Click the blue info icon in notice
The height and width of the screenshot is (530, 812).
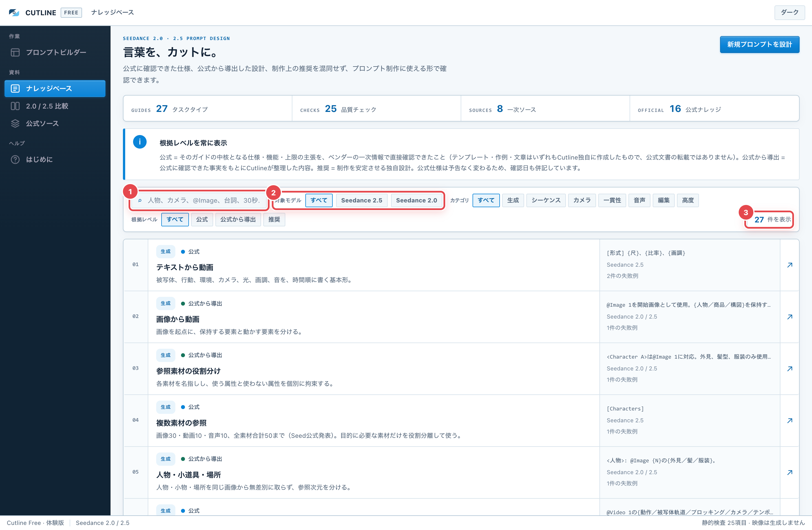point(140,142)
